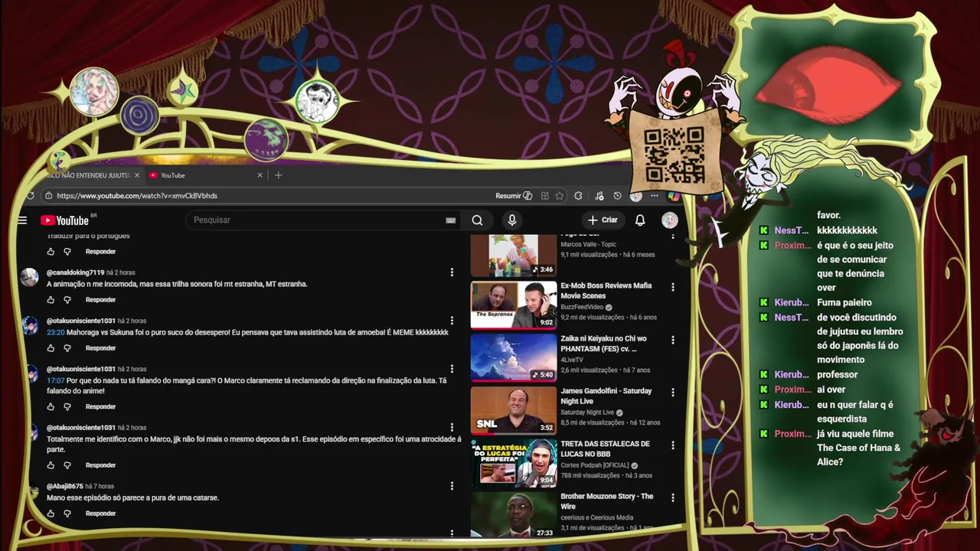Open browser history clock icon
Screen dimensions: 980x551
[x=617, y=196]
